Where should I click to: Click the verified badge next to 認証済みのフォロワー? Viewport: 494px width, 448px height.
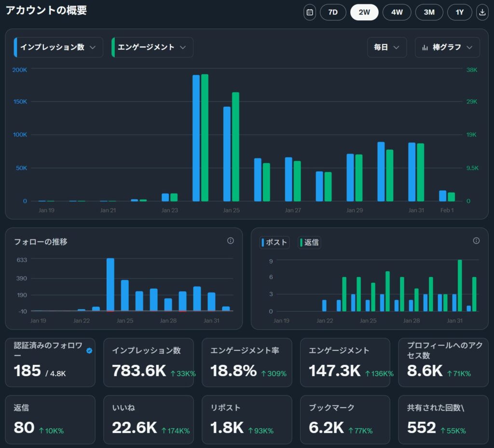pos(89,351)
